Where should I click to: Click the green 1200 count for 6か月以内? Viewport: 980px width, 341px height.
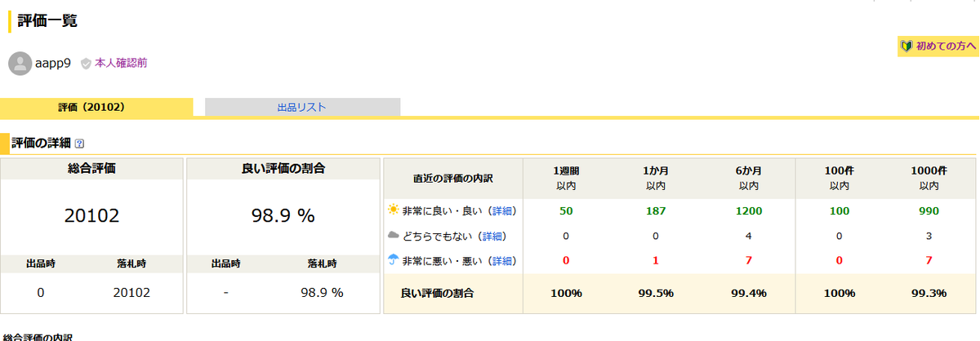click(748, 211)
